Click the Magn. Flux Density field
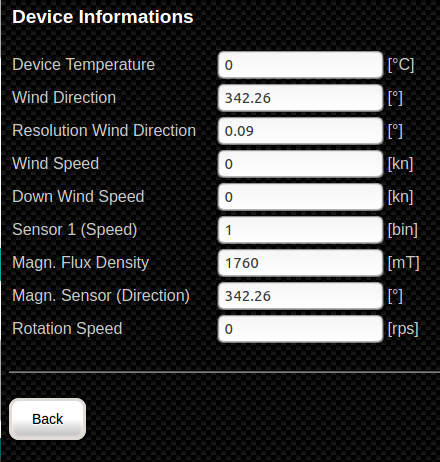Screen dimensions: 440x462 click(x=300, y=263)
